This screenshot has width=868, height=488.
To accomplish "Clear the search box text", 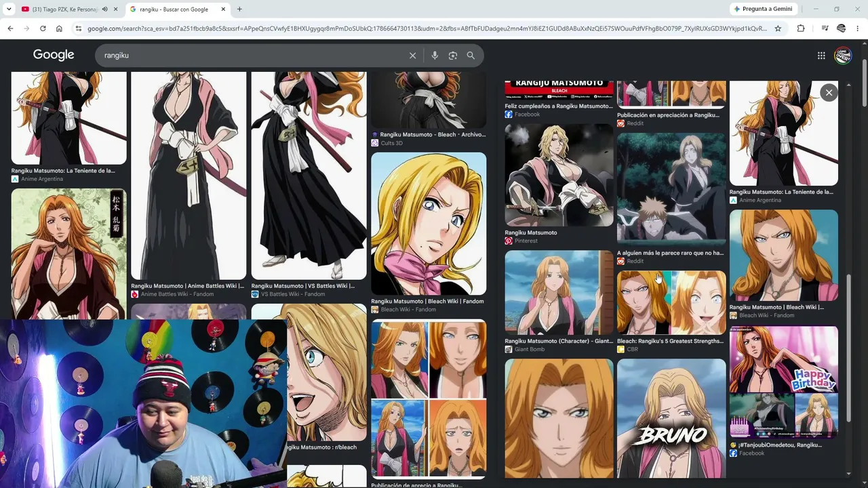I will pos(412,56).
